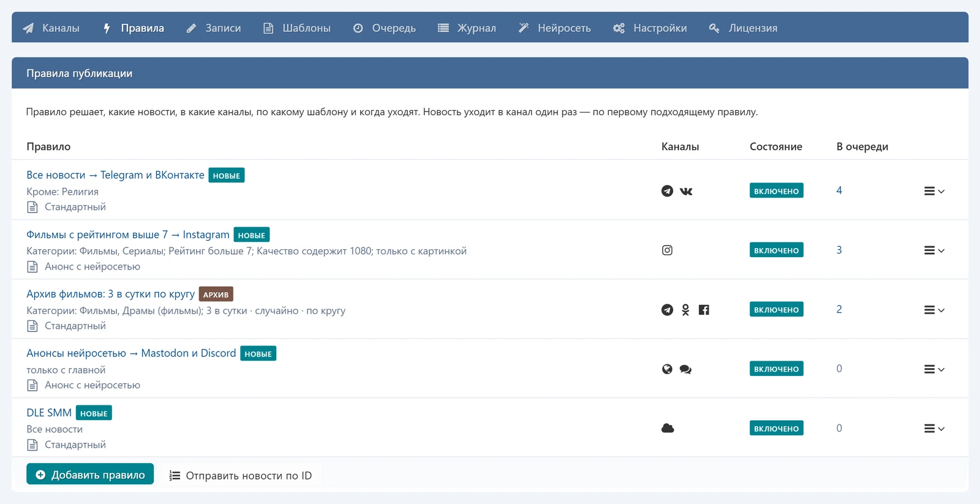The image size is (980, 504).
Task: Open the Правила tab
Action: point(133,28)
